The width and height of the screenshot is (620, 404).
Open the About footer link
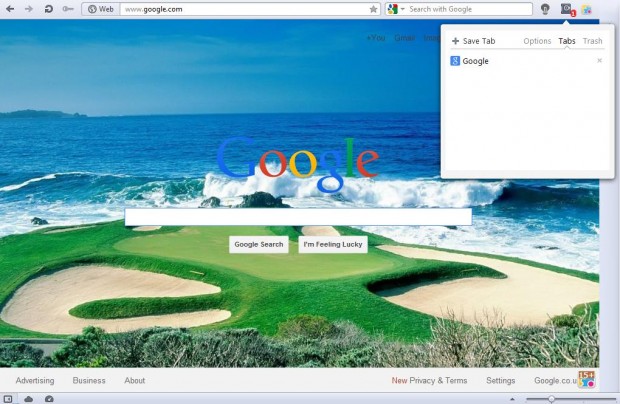click(134, 381)
